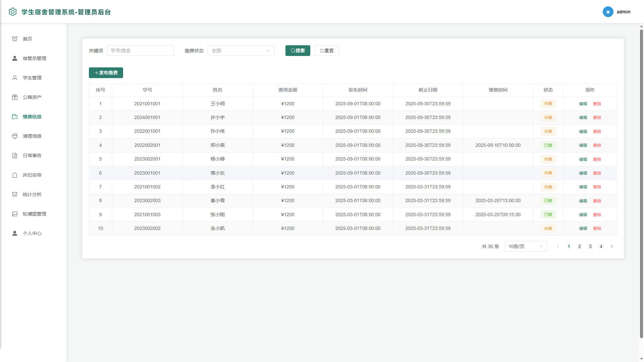The width and height of the screenshot is (644, 362).
Task: Open the 缴费状态 dropdown
Action: pos(241,51)
